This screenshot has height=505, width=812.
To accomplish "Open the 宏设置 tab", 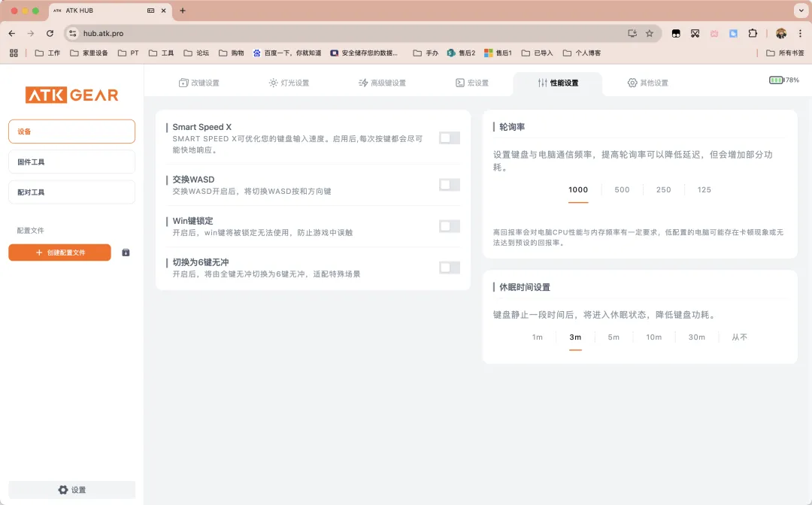I will 472,83.
